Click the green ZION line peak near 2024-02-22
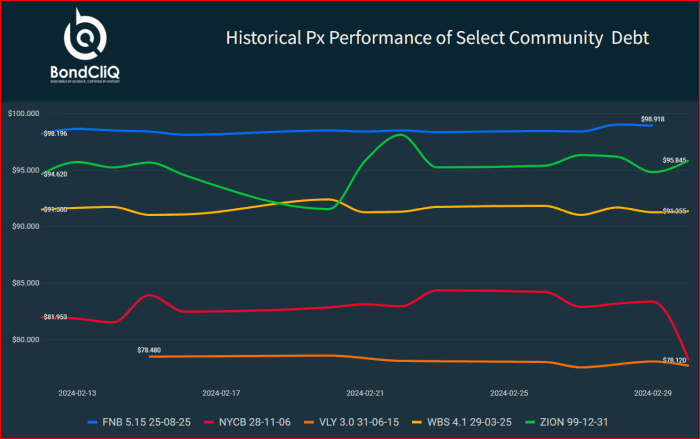700x439 pixels. (400, 134)
